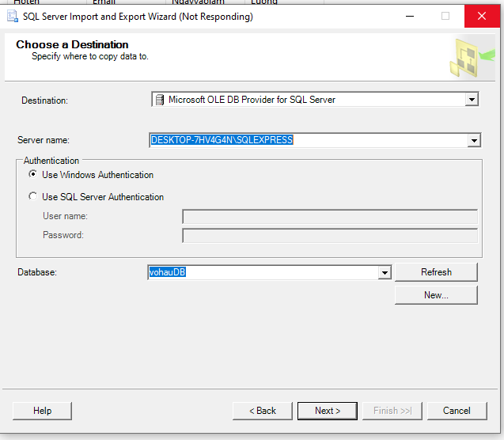Click the Refresh button
504x440 pixels.
pos(436,272)
